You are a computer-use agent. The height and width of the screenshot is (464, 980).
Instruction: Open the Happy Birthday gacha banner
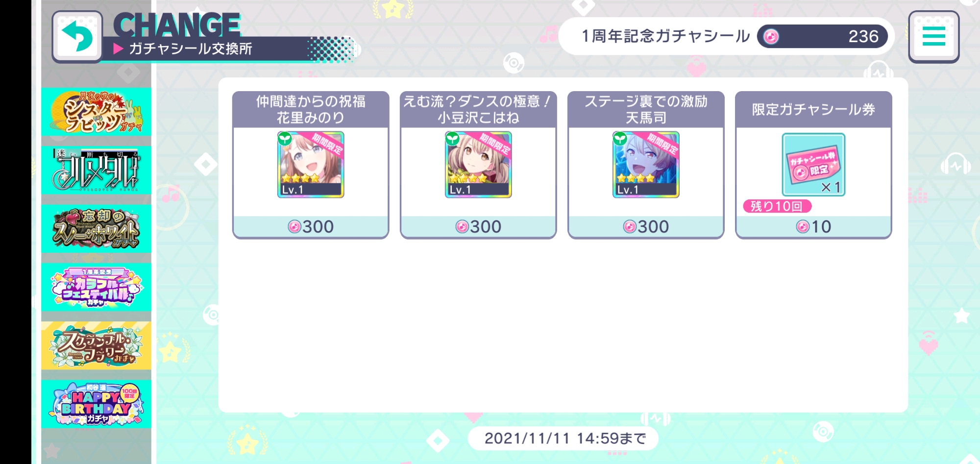97,404
